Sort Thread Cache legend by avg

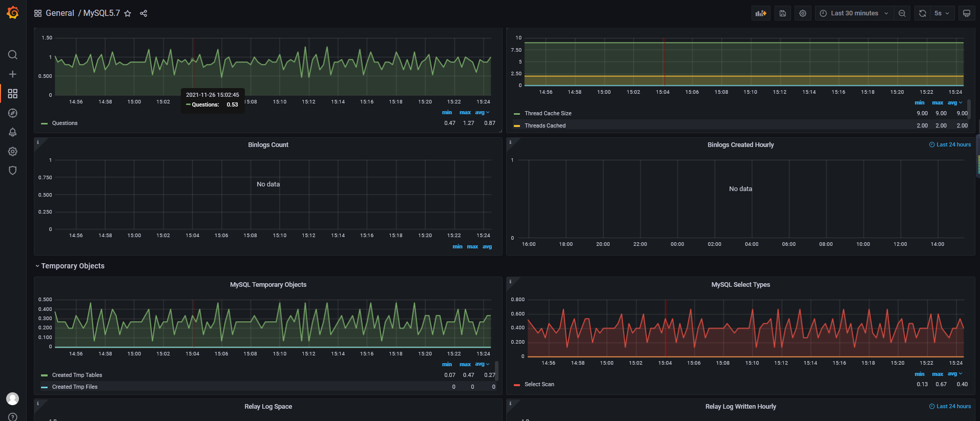click(x=955, y=102)
